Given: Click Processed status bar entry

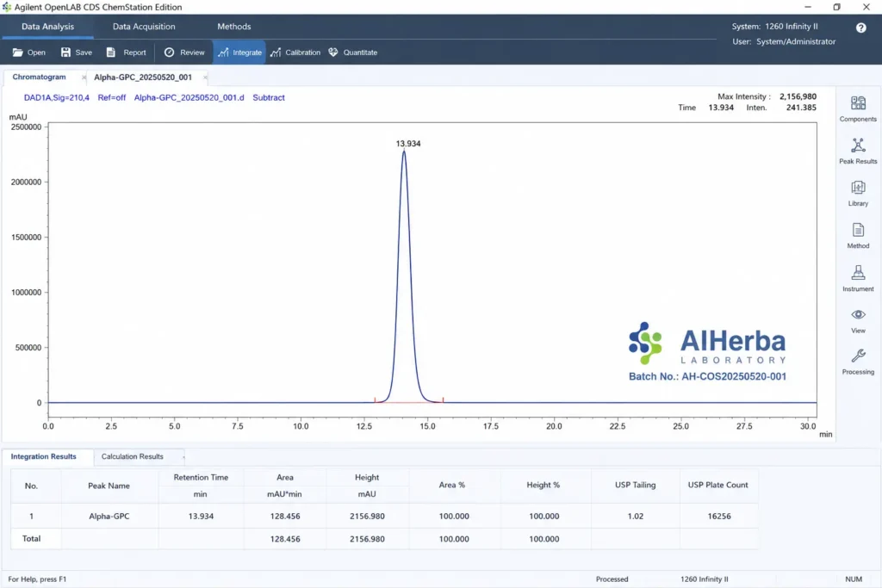Looking at the screenshot, I should point(612,579).
